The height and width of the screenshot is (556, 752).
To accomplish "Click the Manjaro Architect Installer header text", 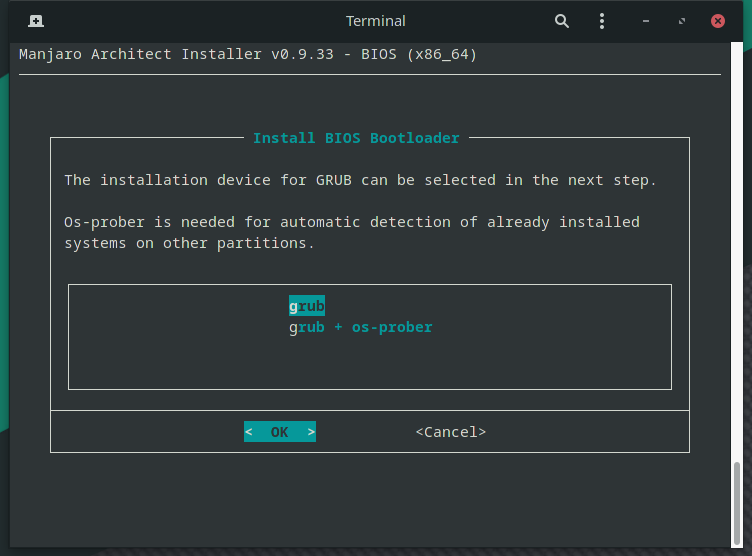I will pyautogui.click(x=247, y=54).
